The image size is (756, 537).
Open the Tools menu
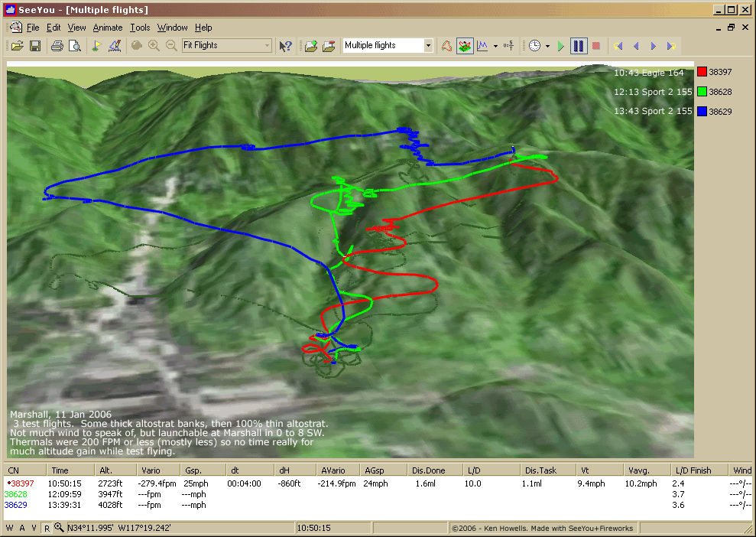pyautogui.click(x=140, y=28)
